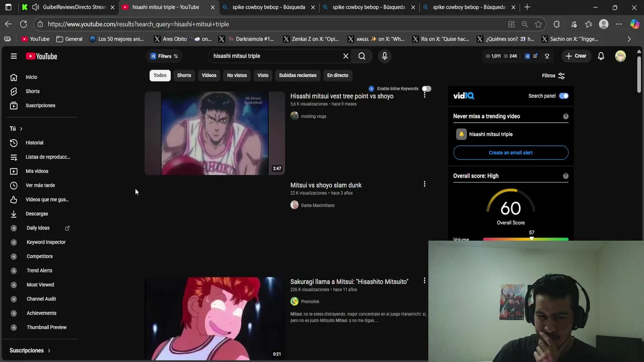Open Daily Ideas in sidebar
644x362 pixels.
click(39, 228)
